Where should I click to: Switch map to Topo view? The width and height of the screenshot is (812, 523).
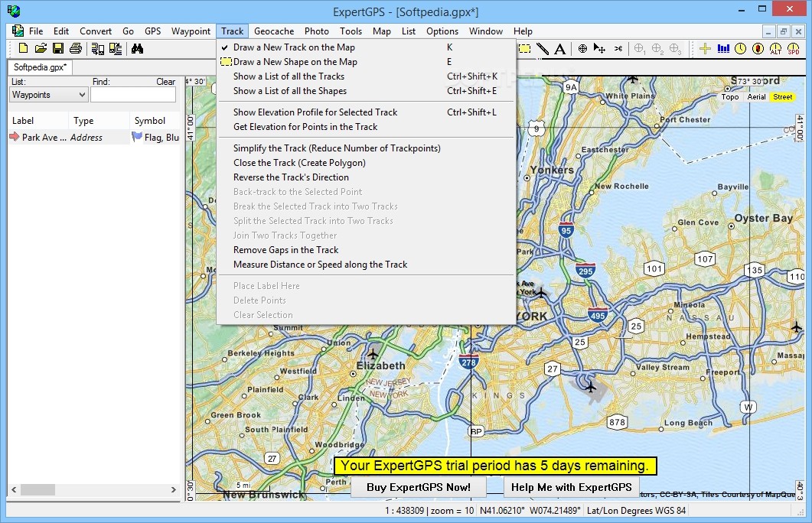click(730, 97)
